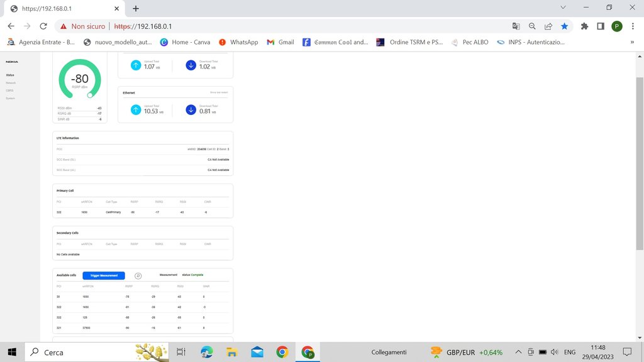Open Task View on taskbar
The height and width of the screenshot is (362, 644).
(x=181, y=352)
